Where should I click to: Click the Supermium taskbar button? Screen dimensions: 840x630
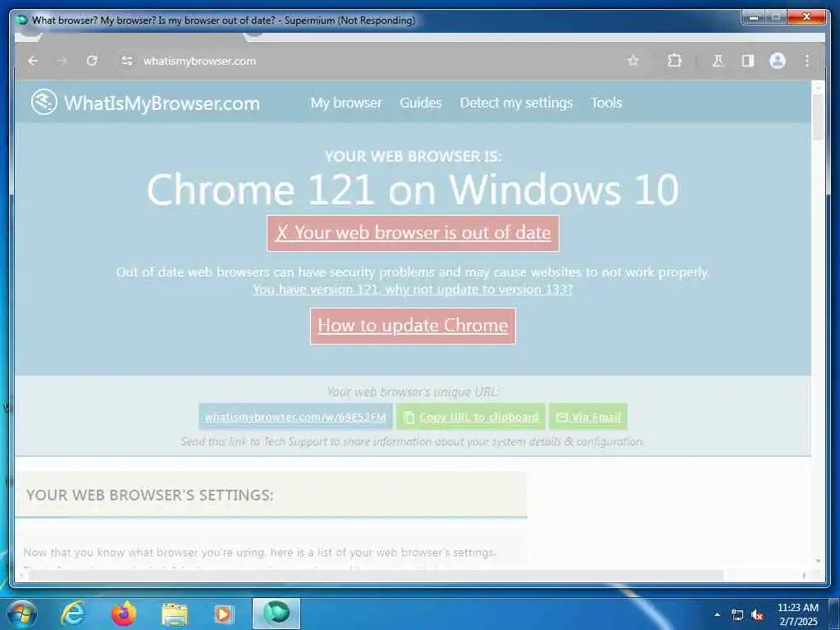coord(276,614)
